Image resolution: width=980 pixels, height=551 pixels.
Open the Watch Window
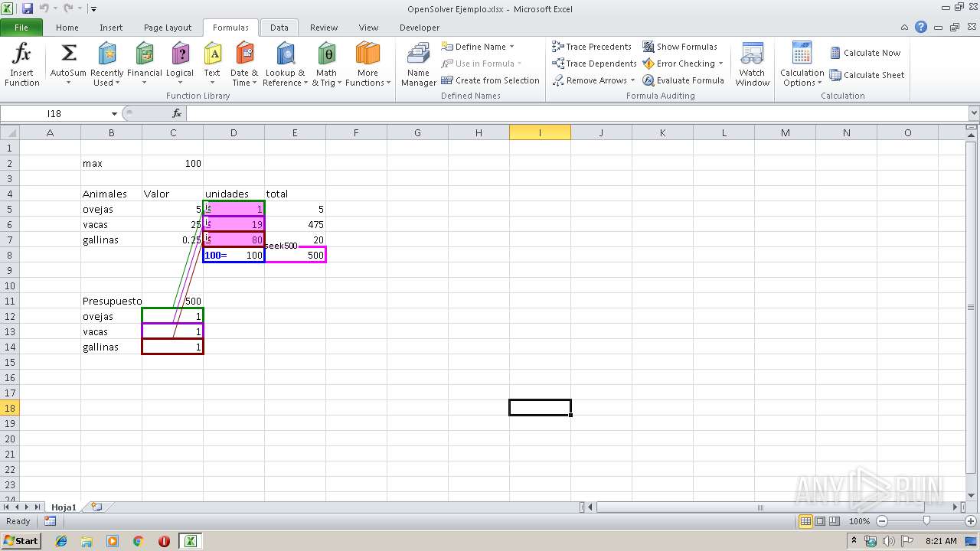(x=753, y=64)
